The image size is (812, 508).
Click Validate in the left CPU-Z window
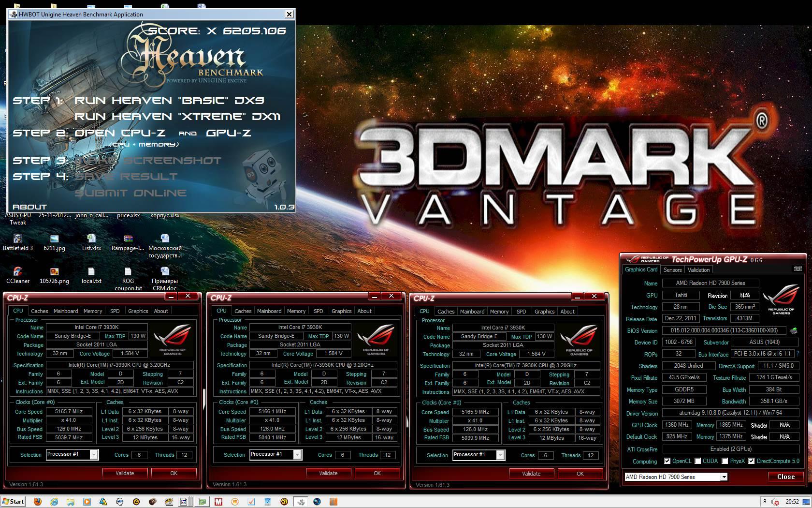pos(125,473)
